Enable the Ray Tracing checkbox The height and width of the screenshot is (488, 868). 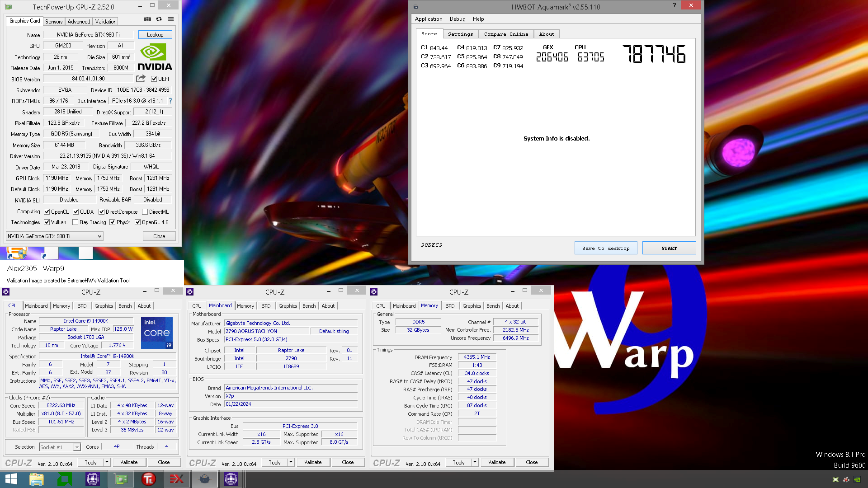tap(75, 222)
